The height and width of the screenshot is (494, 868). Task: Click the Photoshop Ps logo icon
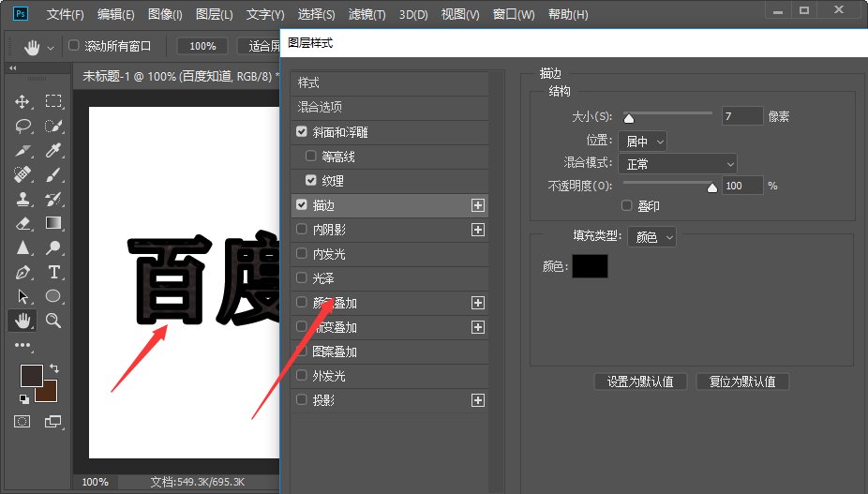20,14
